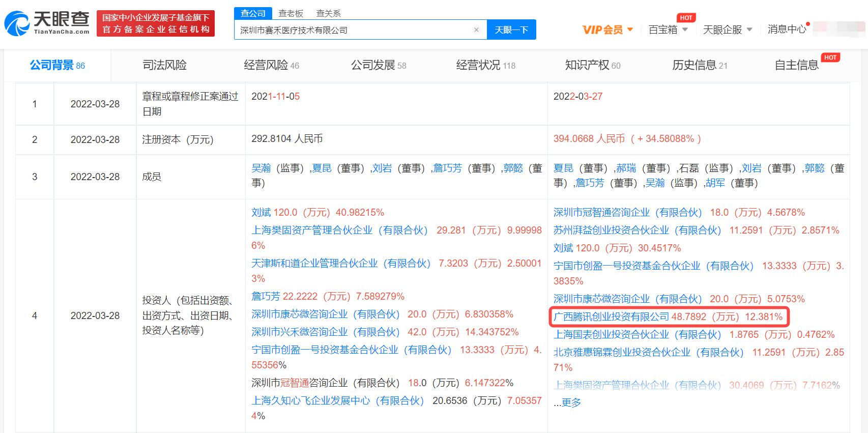The width and height of the screenshot is (868, 433).
Task: Switch to the 经营风险 tab
Action: click(272, 65)
